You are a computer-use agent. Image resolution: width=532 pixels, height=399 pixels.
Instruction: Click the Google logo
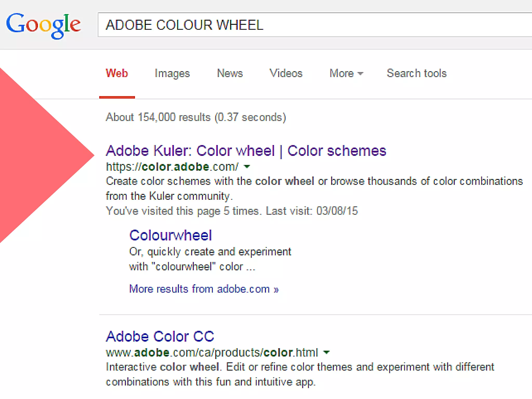43,25
